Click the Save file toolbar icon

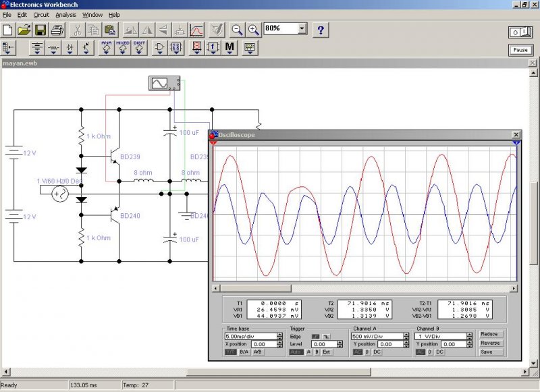tap(40, 30)
